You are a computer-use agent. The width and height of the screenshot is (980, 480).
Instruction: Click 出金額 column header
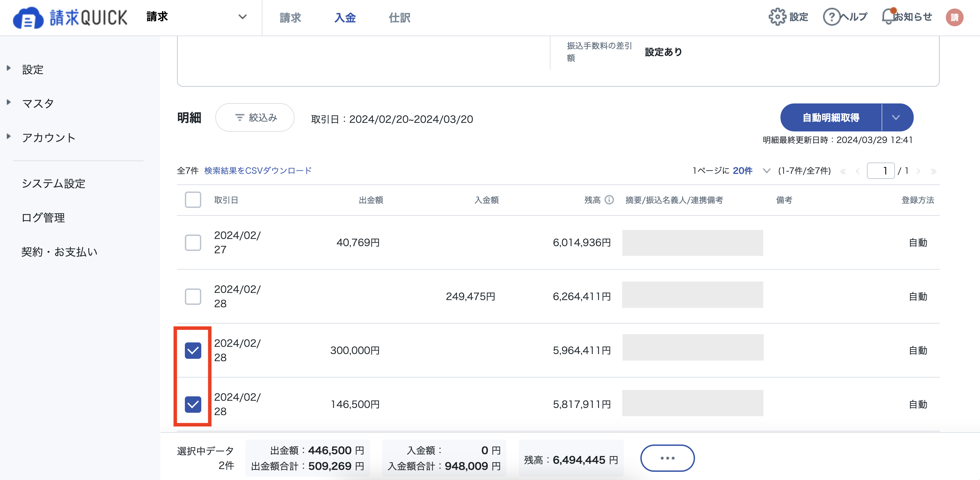coord(371,200)
